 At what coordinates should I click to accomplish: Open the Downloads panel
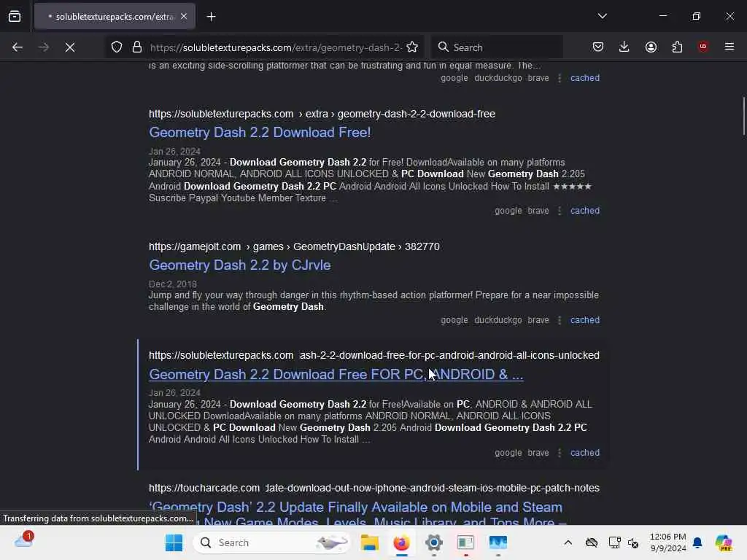[624, 47]
